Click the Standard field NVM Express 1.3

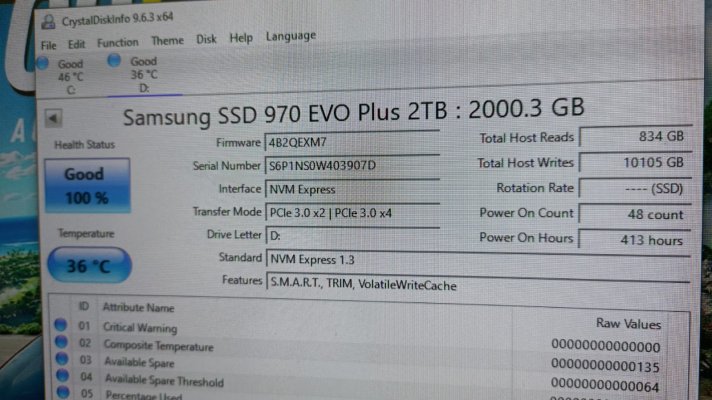click(x=478, y=260)
